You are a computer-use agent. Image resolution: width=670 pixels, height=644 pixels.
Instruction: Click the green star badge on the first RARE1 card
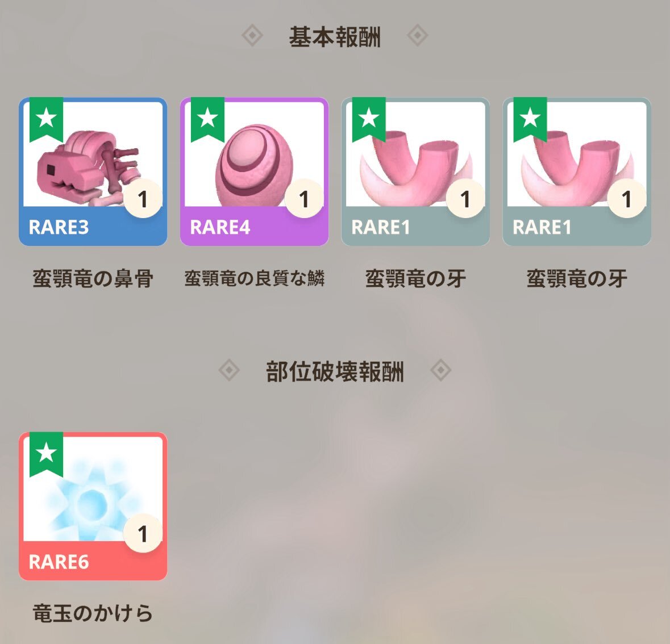point(369,119)
